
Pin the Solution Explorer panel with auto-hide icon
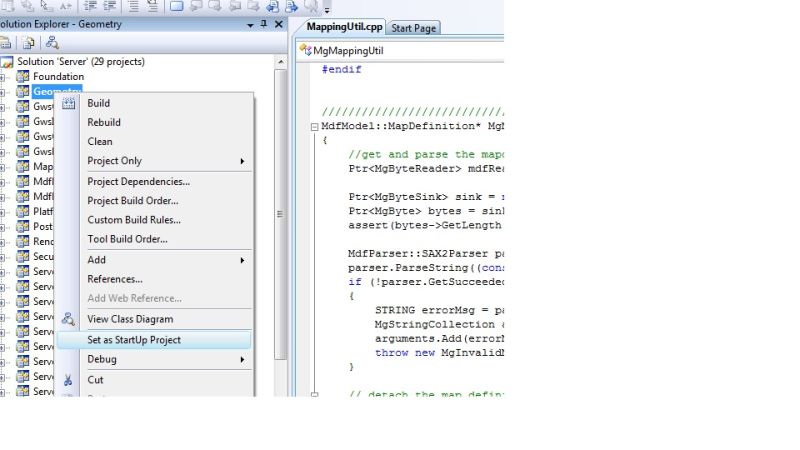[x=264, y=24]
